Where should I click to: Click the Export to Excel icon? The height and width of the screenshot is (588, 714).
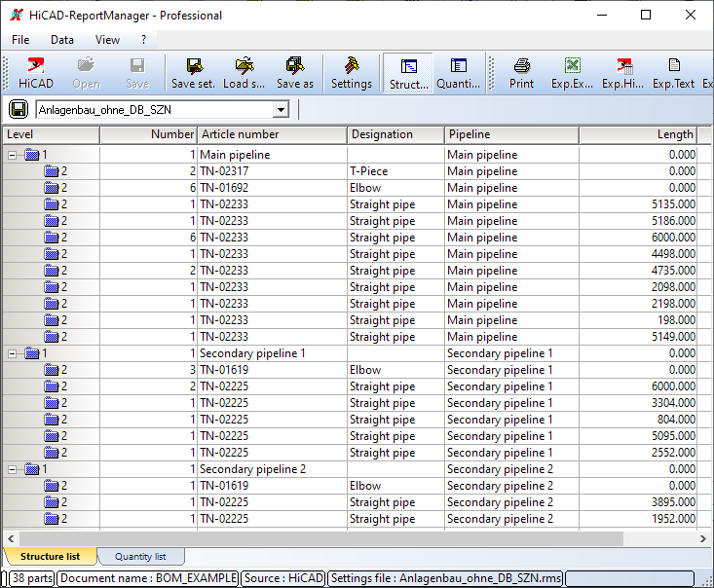(572, 65)
